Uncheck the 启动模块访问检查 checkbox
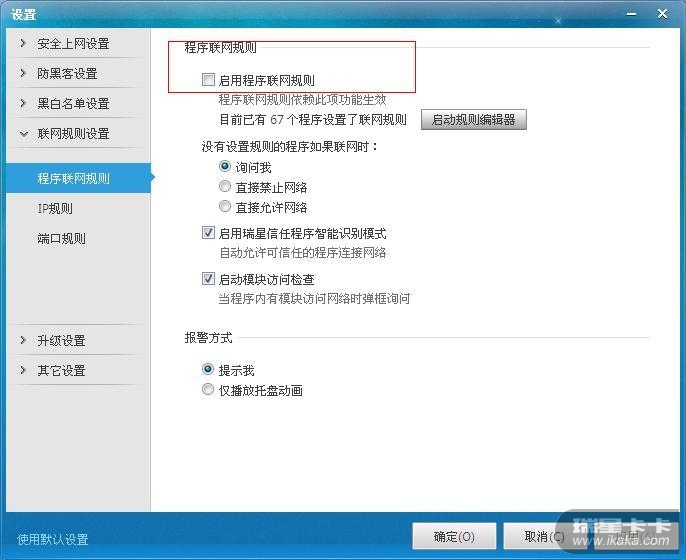The width and height of the screenshot is (686, 560). (208, 279)
